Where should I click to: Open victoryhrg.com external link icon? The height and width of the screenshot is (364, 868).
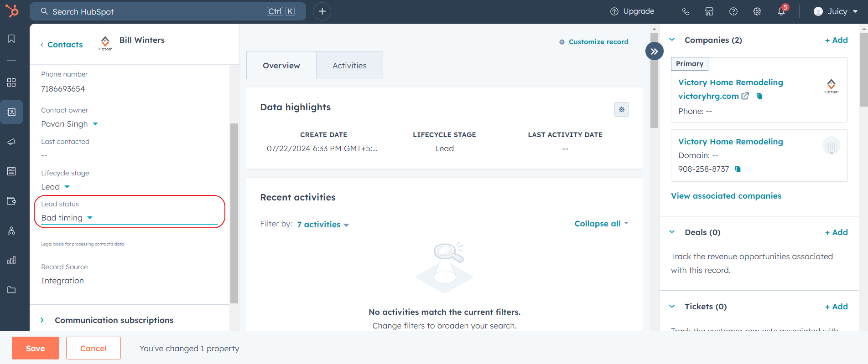745,96
